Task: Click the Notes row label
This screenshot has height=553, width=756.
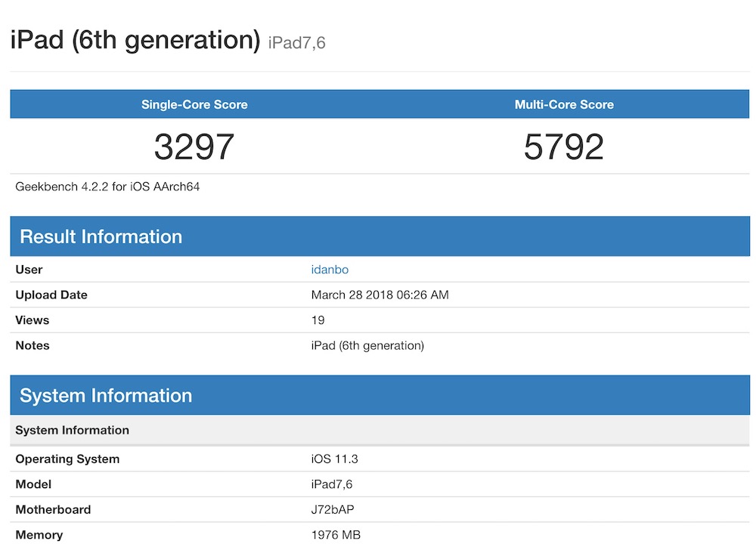Action: click(x=33, y=345)
